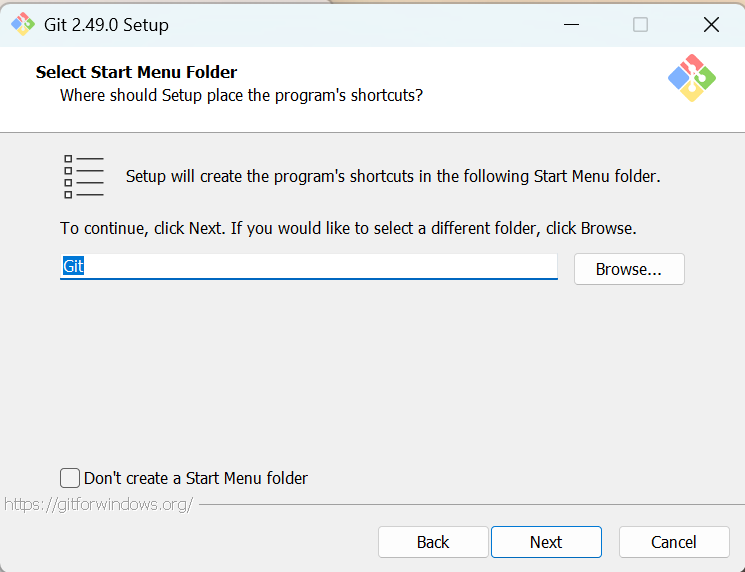Click the "Select Start Menu Folder" heading

pos(136,72)
